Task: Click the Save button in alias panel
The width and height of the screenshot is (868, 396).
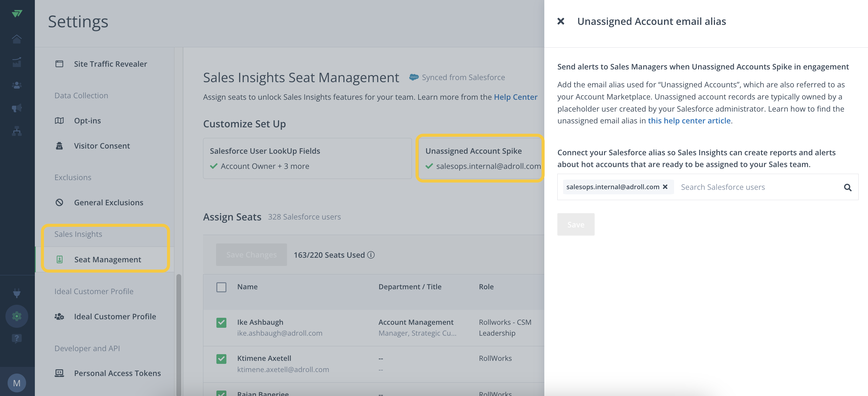Action: click(576, 224)
